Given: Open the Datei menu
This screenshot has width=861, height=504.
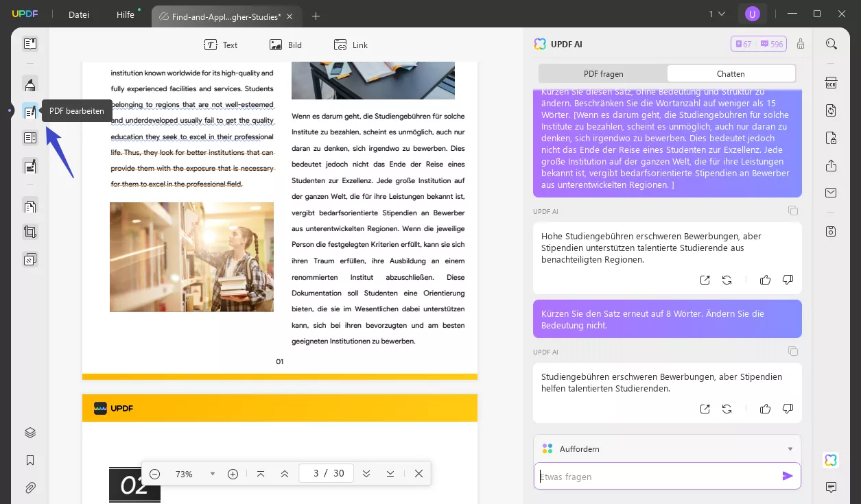Looking at the screenshot, I should (79, 14).
